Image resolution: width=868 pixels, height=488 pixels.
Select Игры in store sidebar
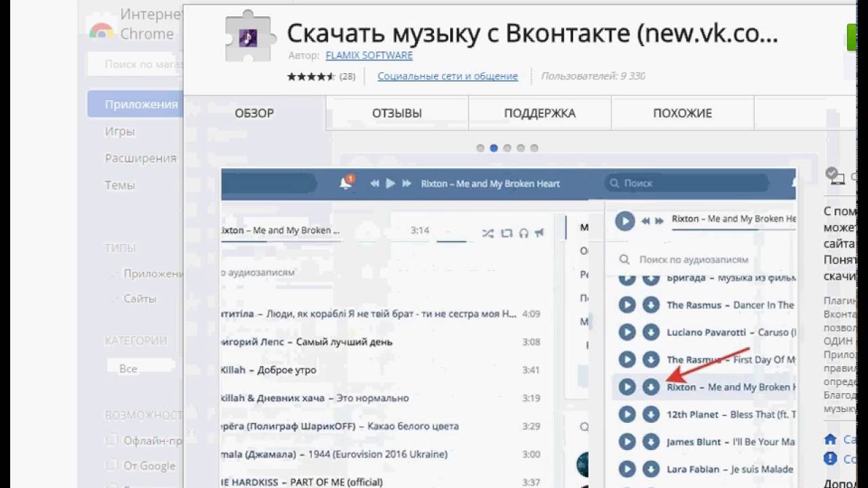(119, 131)
